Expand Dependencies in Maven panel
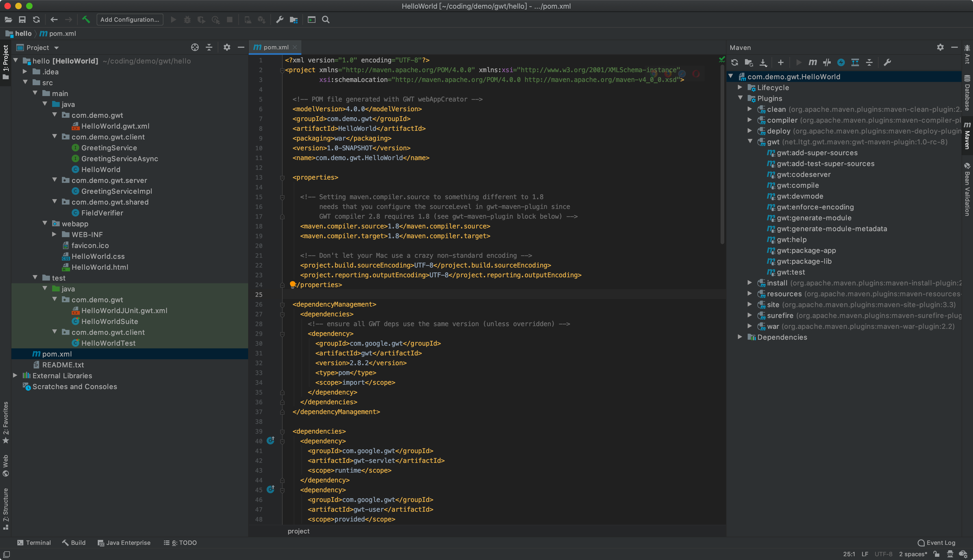The width and height of the screenshot is (973, 560). 740,337
